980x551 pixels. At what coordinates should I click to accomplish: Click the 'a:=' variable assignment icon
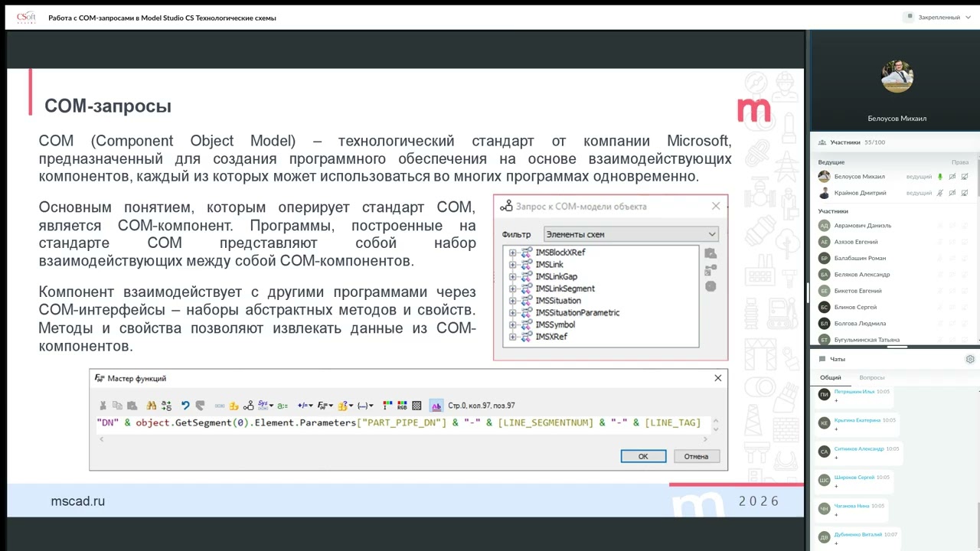click(x=283, y=406)
